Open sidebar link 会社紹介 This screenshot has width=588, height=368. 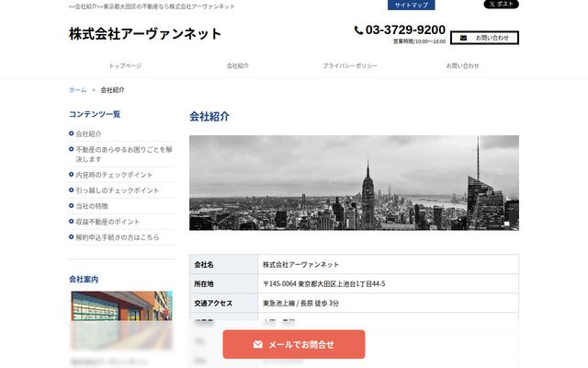(x=88, y=133)
